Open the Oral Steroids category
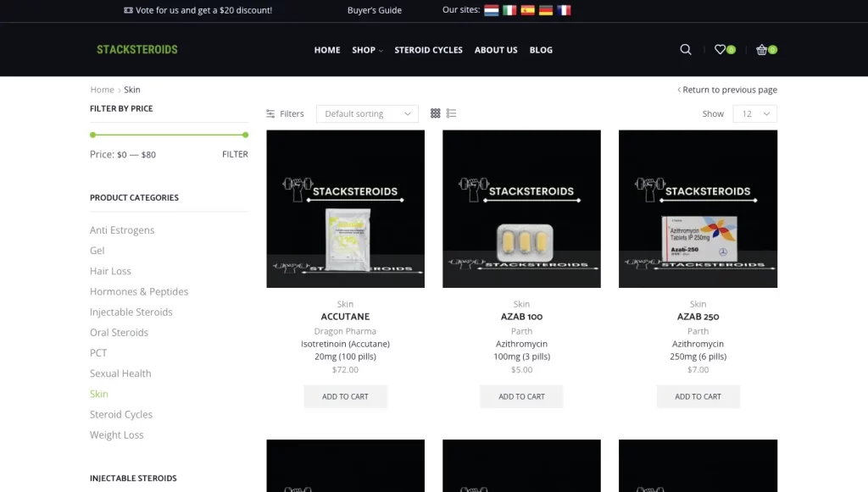This screenshot has width=868, height=492. click(x=119, y=332)
